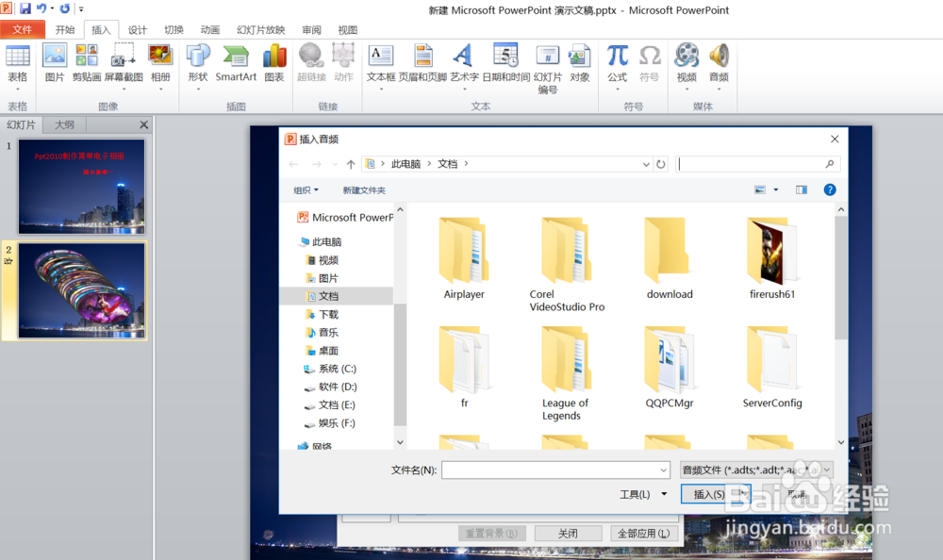Go up one folder level in the dialog
Image resolution: width=943 pixels, height=560 pixels.
[x=351, y=164]
